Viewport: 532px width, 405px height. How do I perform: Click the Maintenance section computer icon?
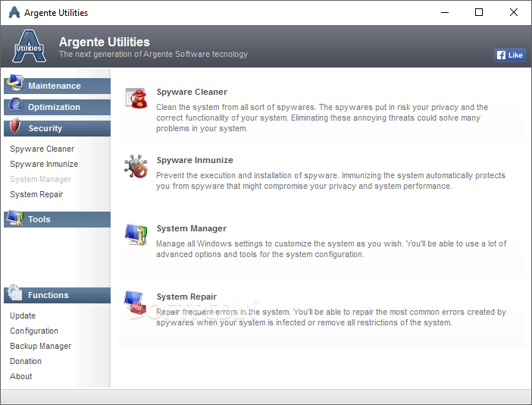pyautogui.click(x=15, y=83)
